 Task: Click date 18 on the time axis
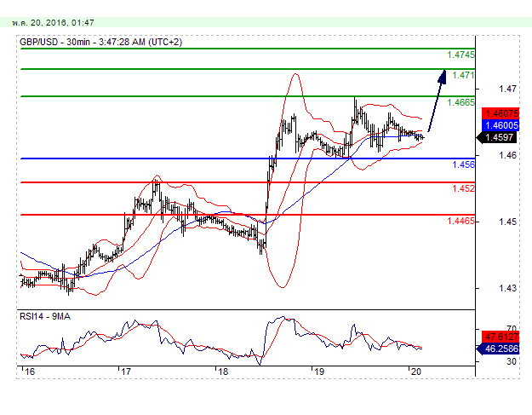coord(223,372)
